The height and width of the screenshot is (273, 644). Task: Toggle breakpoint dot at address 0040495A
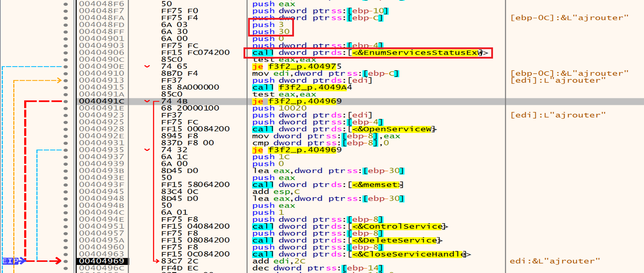click(x=66, y=240)
